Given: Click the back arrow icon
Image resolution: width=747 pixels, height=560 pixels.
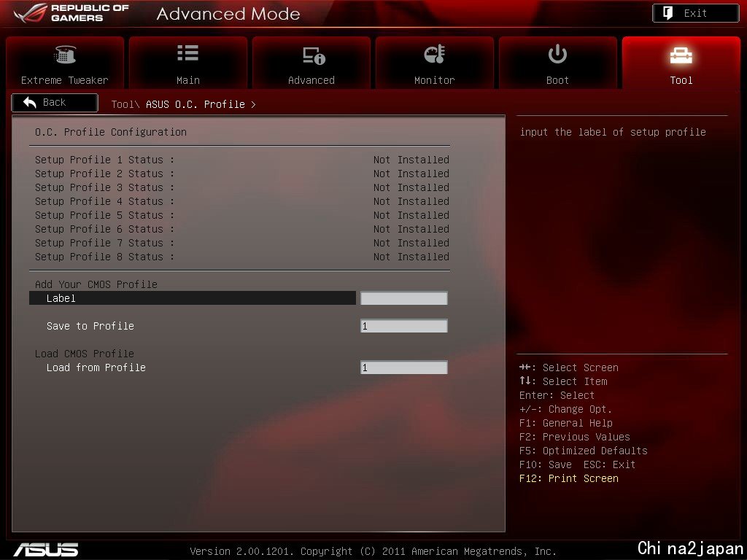Looking at the screenshot, I should pyautogui.click(x=29, y=102).
